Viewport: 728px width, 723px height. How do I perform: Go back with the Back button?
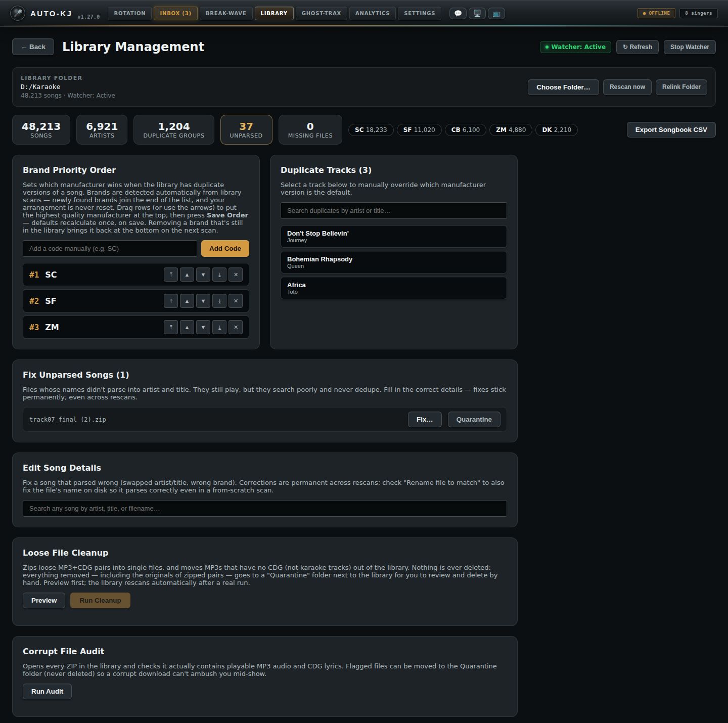tap(33, 47)
